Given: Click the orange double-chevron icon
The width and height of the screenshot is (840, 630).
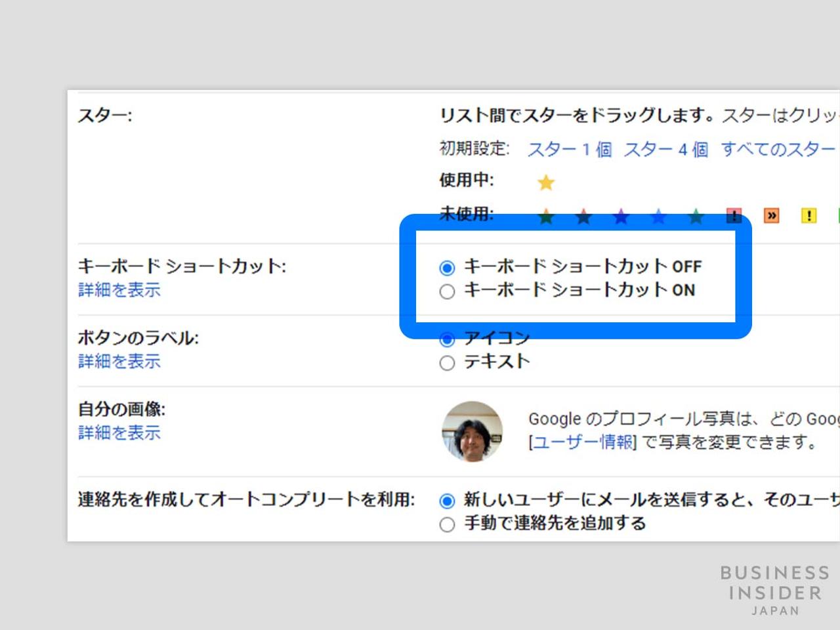Looking at the screenshot, I should [x=771, y=217].
